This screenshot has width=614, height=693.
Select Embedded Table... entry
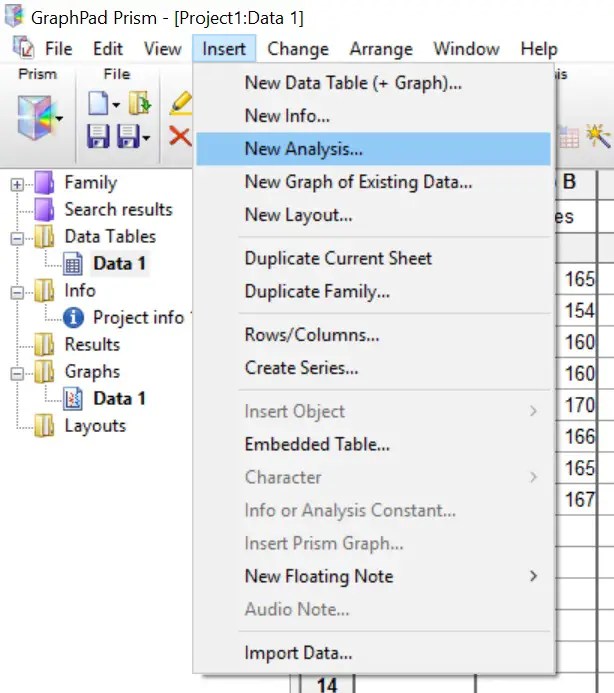click(x=374, y=444)
